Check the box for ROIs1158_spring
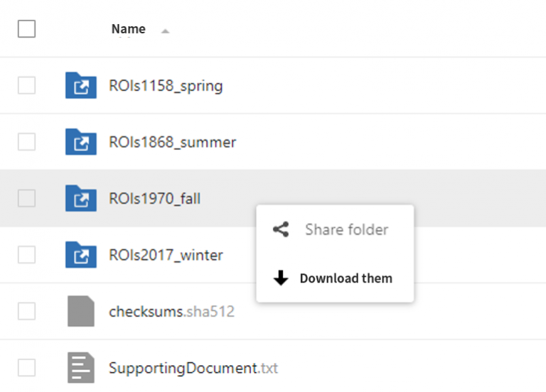This screenshot has width=546, height=392. click(26, 85)
